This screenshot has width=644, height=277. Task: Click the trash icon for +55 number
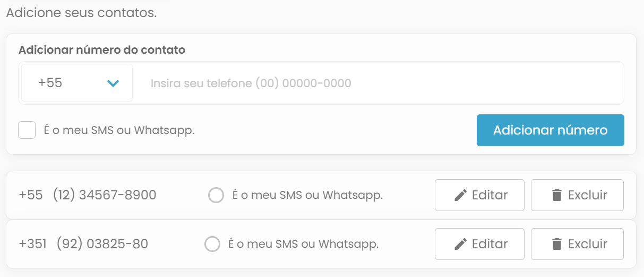click(556, 195)
